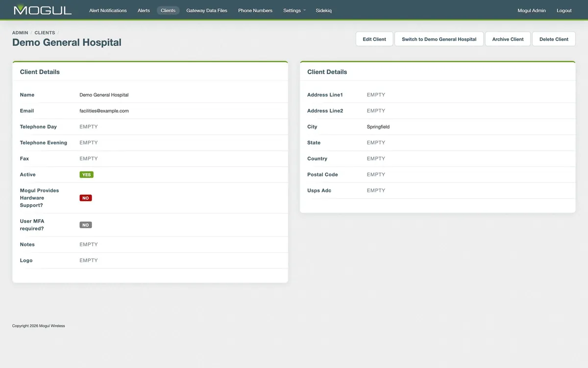This screenshot has height=368, width=588.
Task: Open Gateway Data Files page
Action: (x=207, y=10)
